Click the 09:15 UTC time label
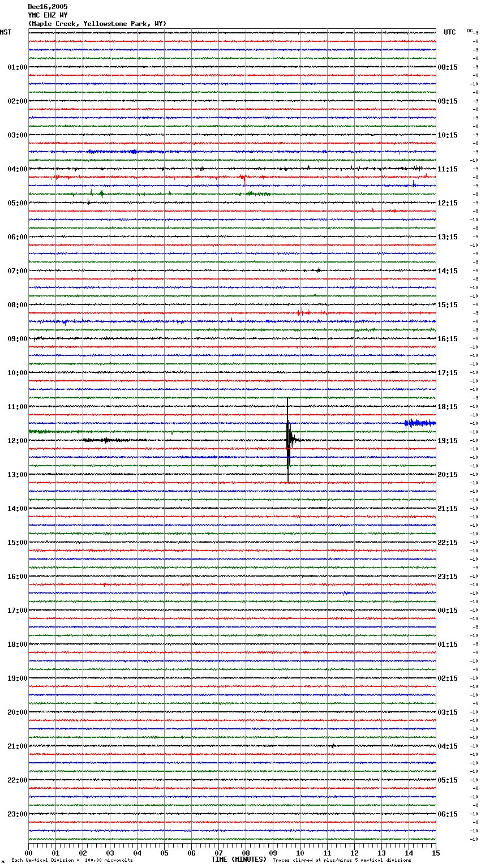 [448, 101]
